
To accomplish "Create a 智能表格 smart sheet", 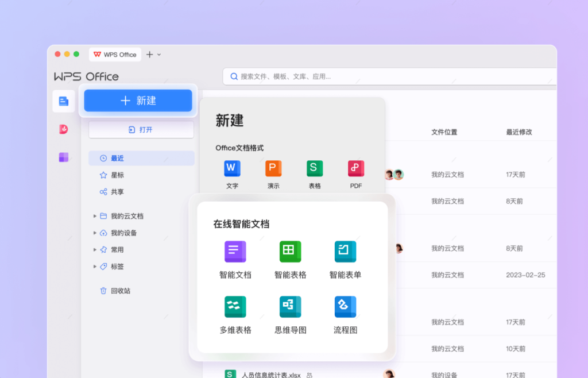I will tap(289, 251).
